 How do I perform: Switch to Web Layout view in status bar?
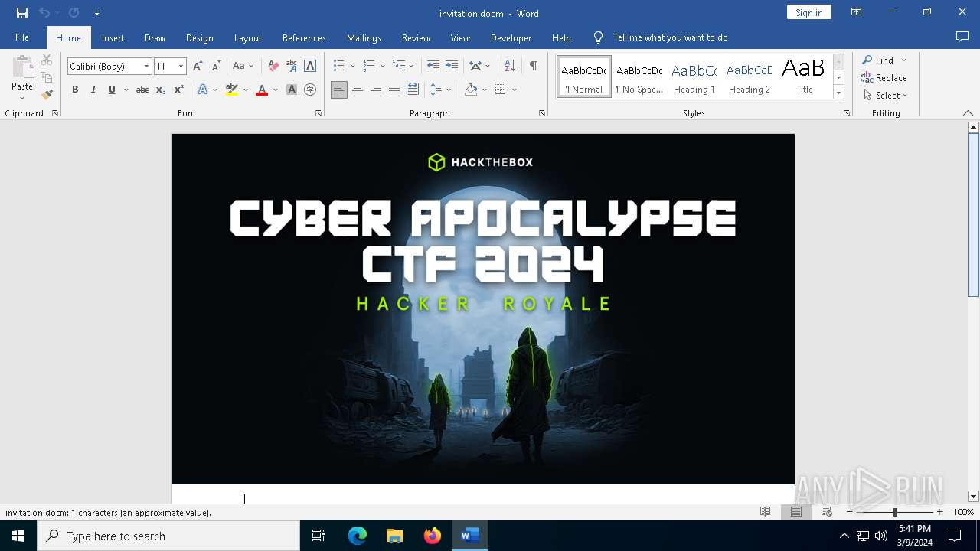coord(826,512)
